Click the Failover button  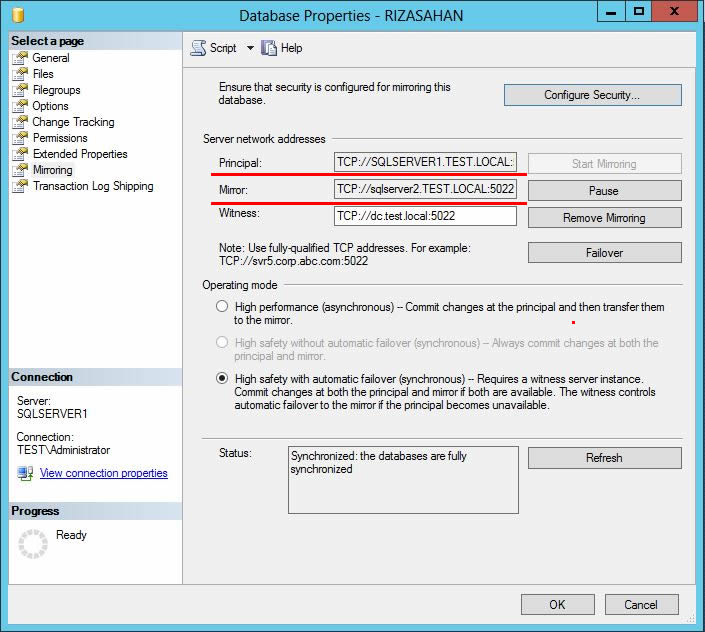[x=604, y=253]
